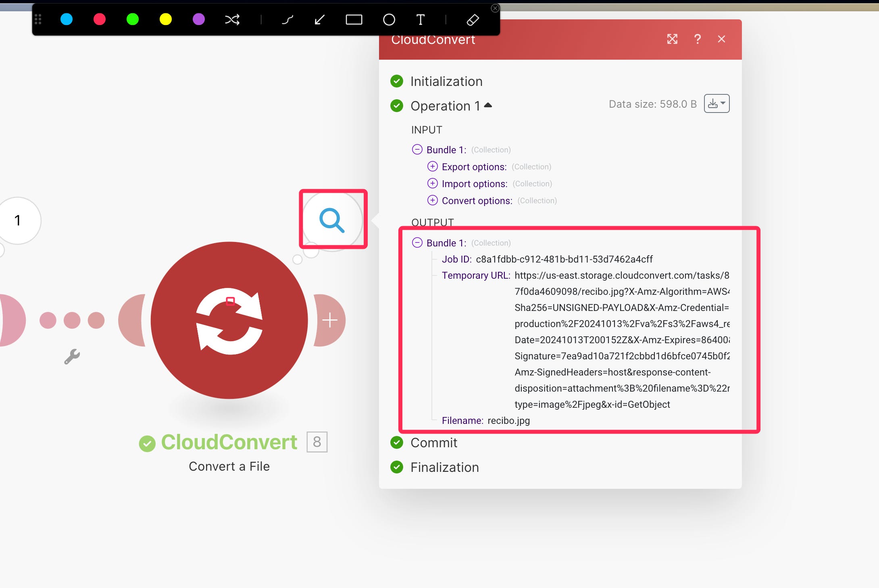Select the rectangle shape annotation tool
This screenshot has width=879, height=588.
(x=354, y=19)
